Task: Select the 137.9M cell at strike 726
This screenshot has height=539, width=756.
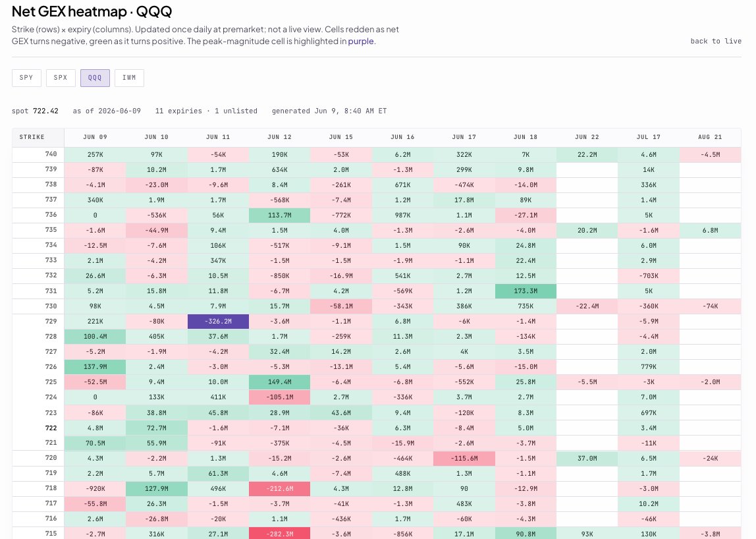Action: 95,367
